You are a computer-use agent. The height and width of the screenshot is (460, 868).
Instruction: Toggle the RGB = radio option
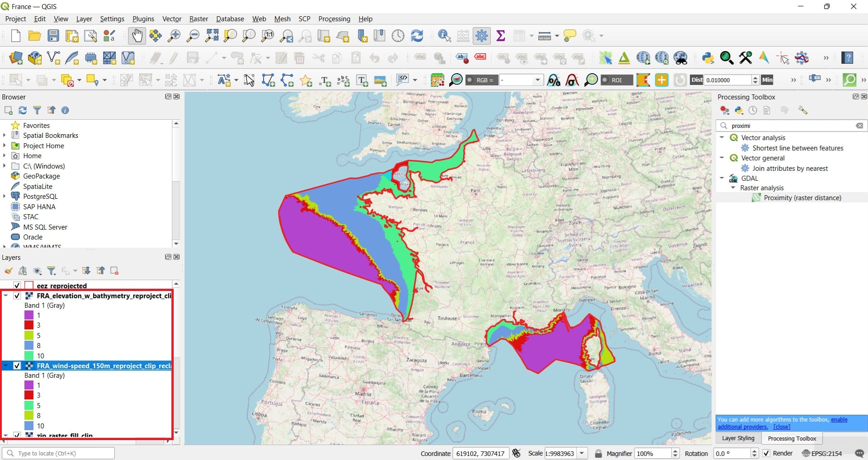[x=470, y=80]
